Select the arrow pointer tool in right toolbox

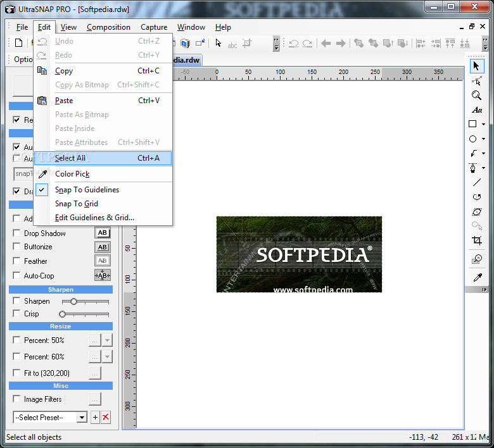pos(476,66)
